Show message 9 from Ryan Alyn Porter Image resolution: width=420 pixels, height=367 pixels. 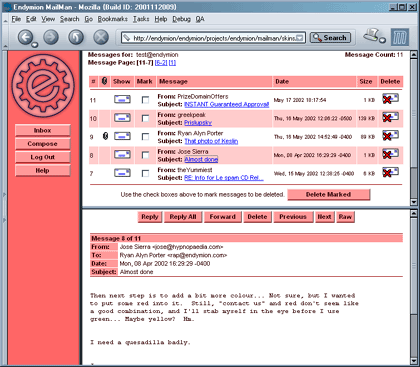[122, 136]
